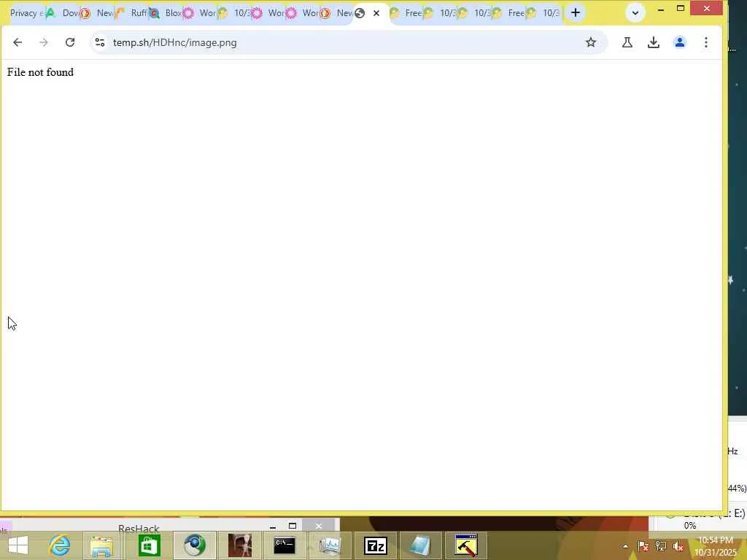Viewport: 747px width, 560px height.
Task: Open the Windows Start button
Action: tap(18, 545)
